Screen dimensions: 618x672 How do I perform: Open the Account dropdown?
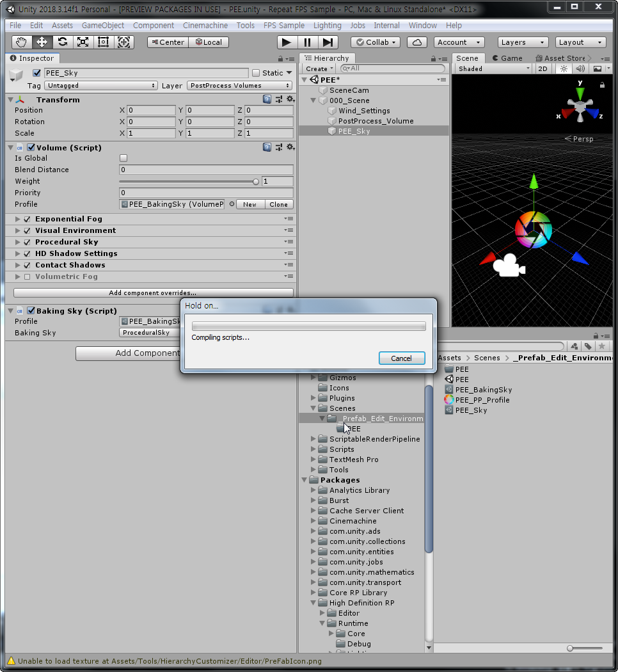(459, 42)
